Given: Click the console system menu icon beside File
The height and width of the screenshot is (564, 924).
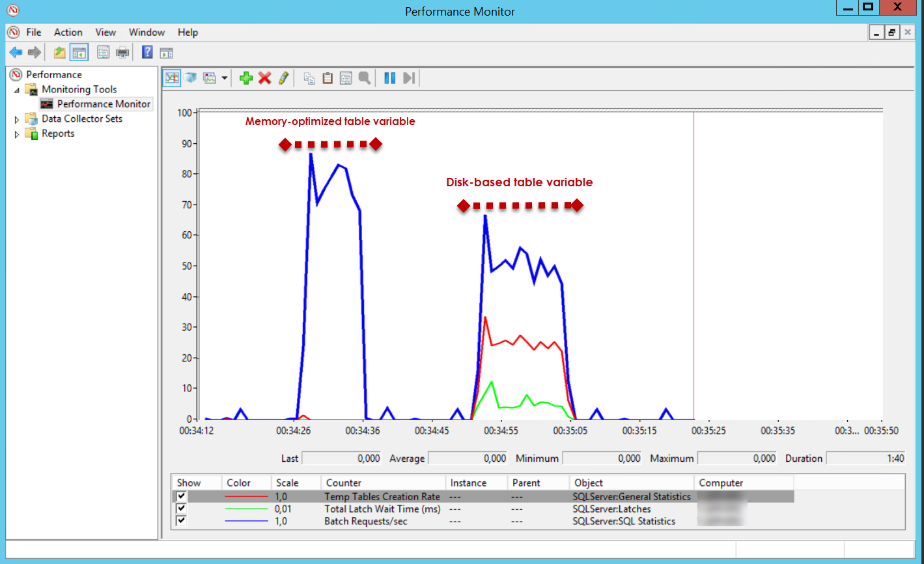Looking at the screenshot, I should click(13, 32).
